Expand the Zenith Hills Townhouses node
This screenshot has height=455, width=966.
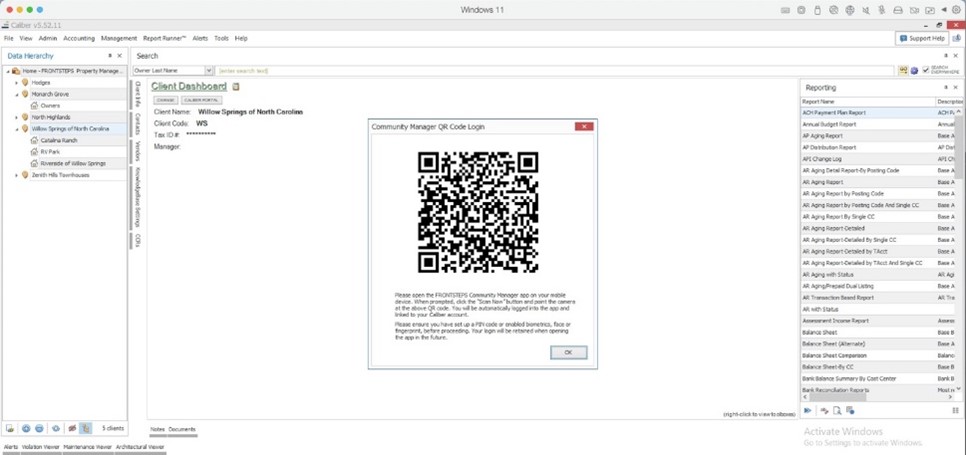(17, 175)
